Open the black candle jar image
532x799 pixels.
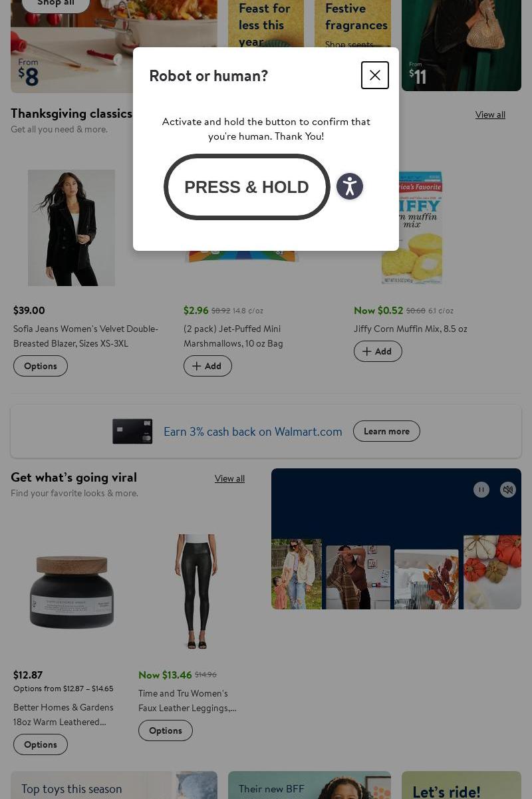point(71,592)
